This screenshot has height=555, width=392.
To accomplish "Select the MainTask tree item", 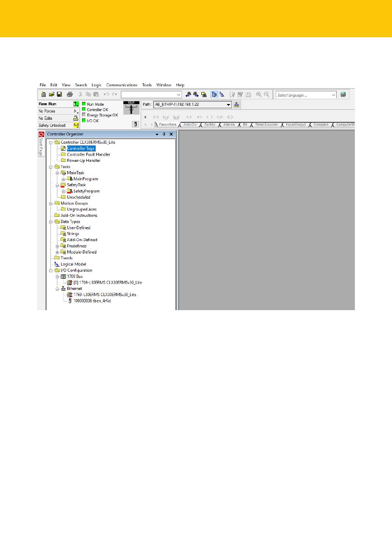I will (76, 173).
